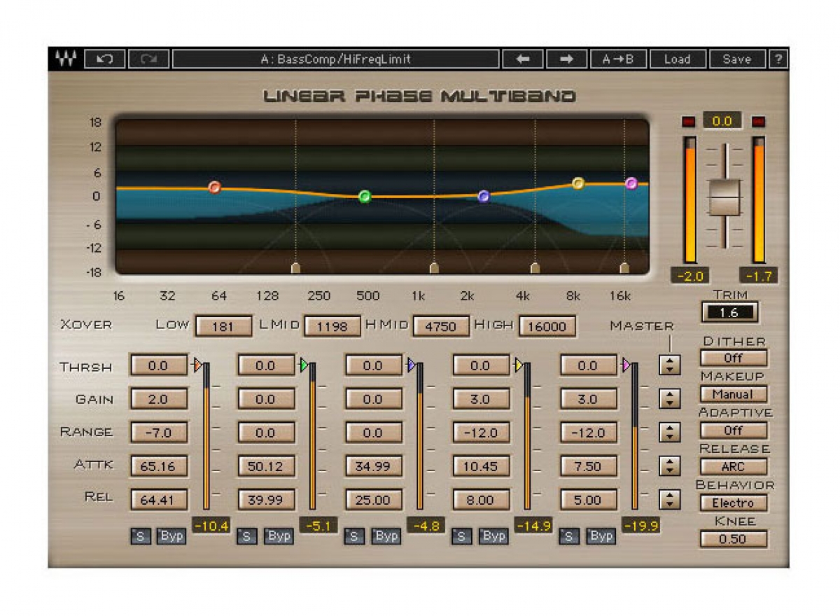Click the magenta threshold arrow of band five
Image resolution: width=840 pixels, height=616 pixels.
tap(626, 365)
